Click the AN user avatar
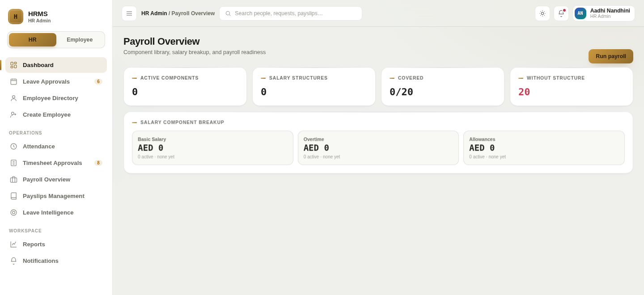This screenshot has height=295, width=644. pyautogui.click(x=580, y=13)
